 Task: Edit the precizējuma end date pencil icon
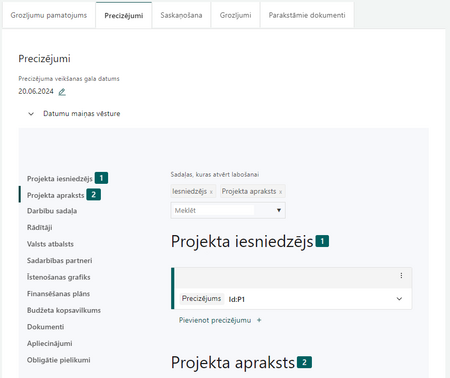(x=62, y=92)
